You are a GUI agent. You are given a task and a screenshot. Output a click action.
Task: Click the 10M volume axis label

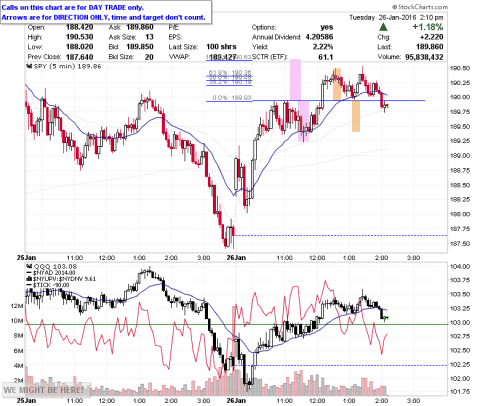click(x=18, y=321)
